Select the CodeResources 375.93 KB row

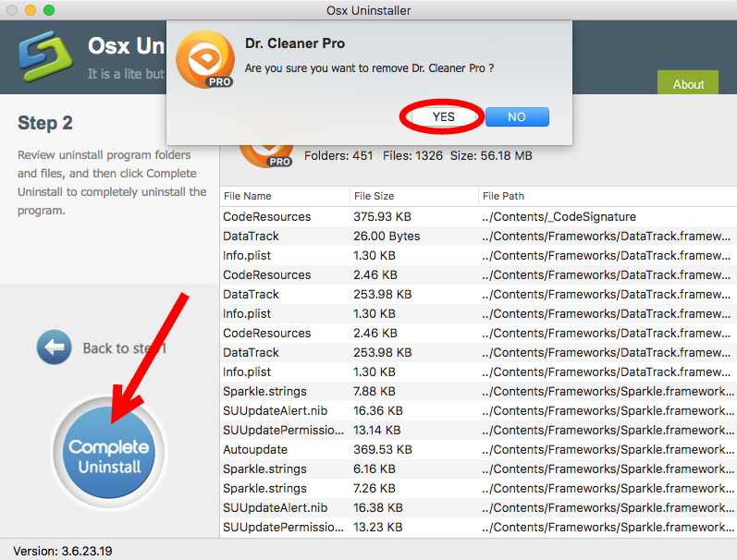[x=478, y=216]
